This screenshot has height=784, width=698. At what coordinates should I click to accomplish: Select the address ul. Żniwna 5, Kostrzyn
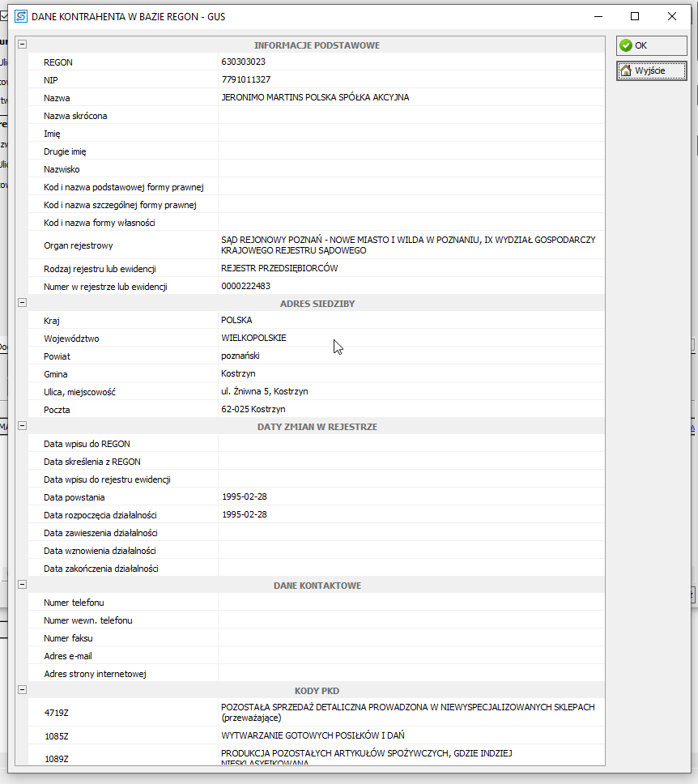265,391
